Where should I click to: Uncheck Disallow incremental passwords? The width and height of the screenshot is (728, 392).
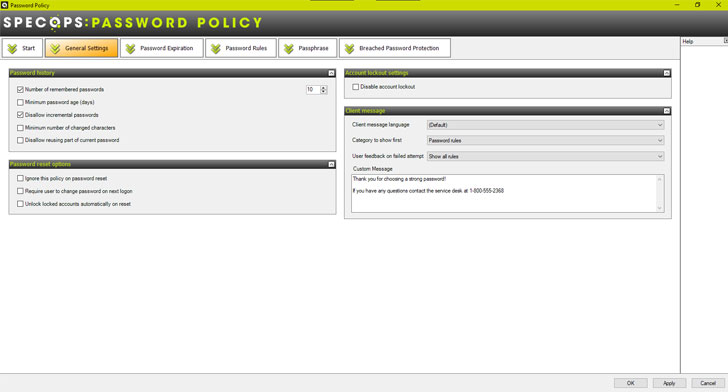tap(20, 115)
